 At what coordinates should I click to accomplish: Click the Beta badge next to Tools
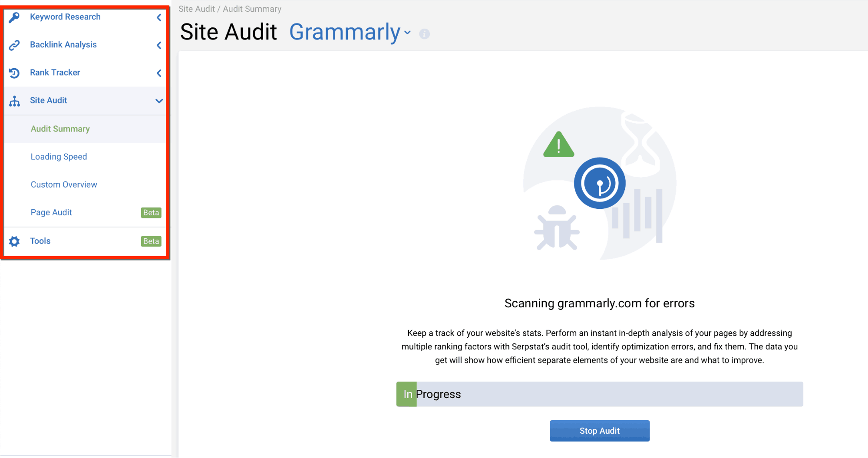[151, 241]
